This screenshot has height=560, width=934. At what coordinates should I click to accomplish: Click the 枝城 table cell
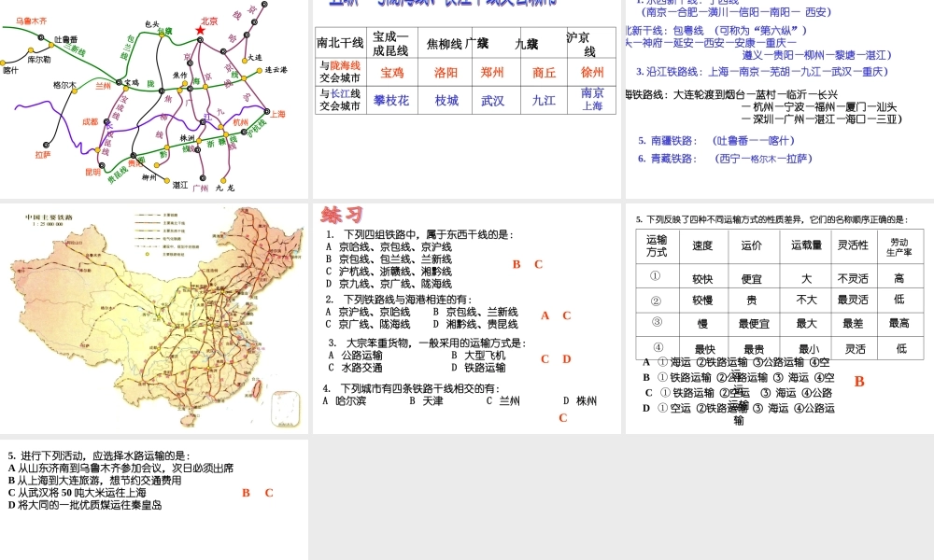coord(446,101)
